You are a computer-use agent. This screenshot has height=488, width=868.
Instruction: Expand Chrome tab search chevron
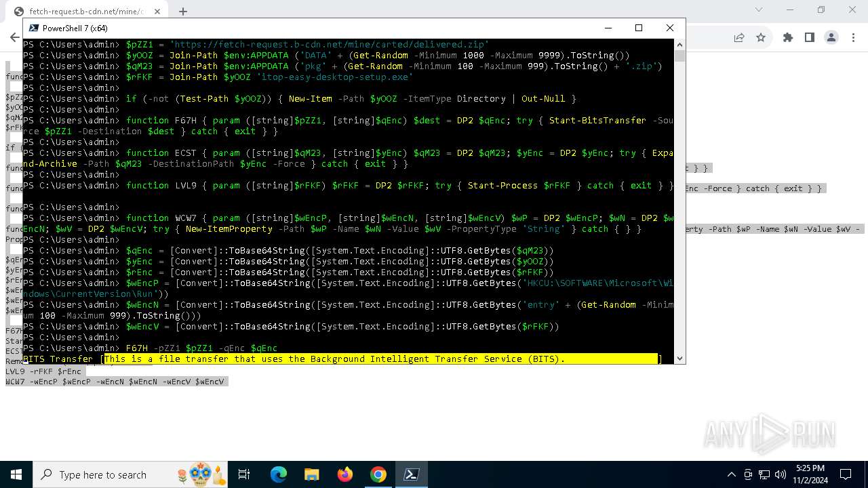click(759, 9)
